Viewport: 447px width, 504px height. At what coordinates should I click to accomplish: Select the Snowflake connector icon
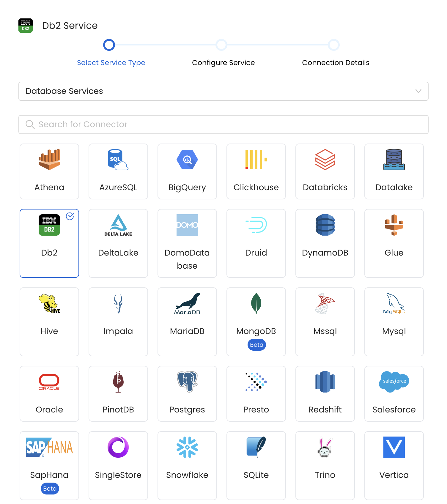(187, 447)
